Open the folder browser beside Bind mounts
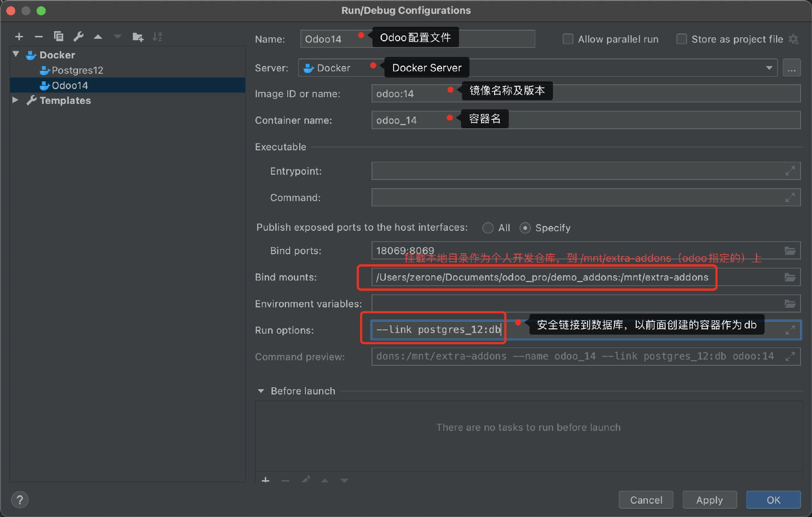Viewport: 812px width, 517px height. (790, 277)
